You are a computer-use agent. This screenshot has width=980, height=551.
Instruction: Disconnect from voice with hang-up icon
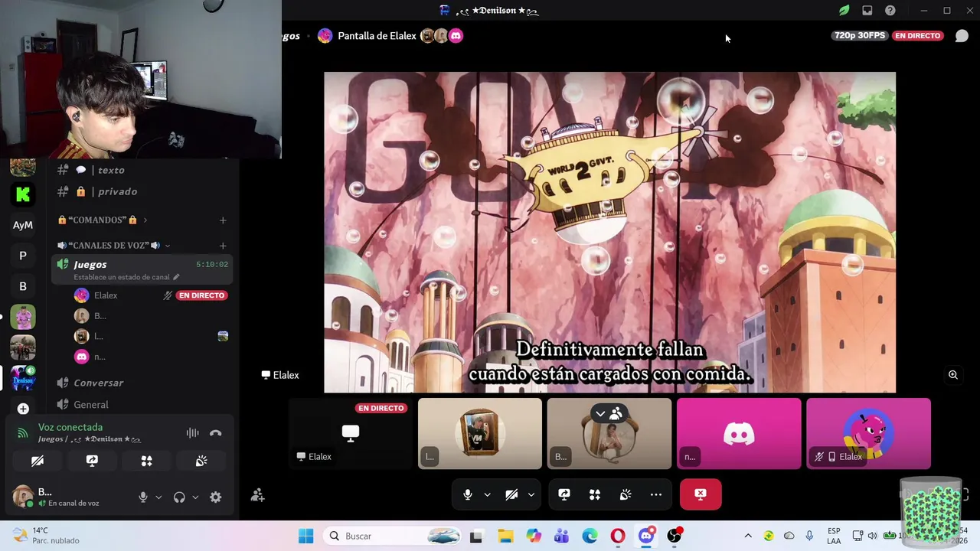pyautogui.click(x=216, y=433)
